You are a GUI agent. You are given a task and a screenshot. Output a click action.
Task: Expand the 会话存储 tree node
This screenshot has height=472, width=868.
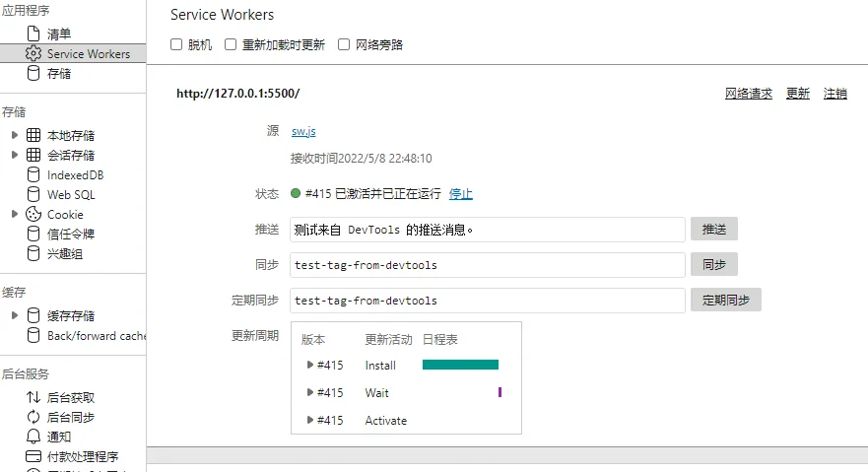coord(15,155)
